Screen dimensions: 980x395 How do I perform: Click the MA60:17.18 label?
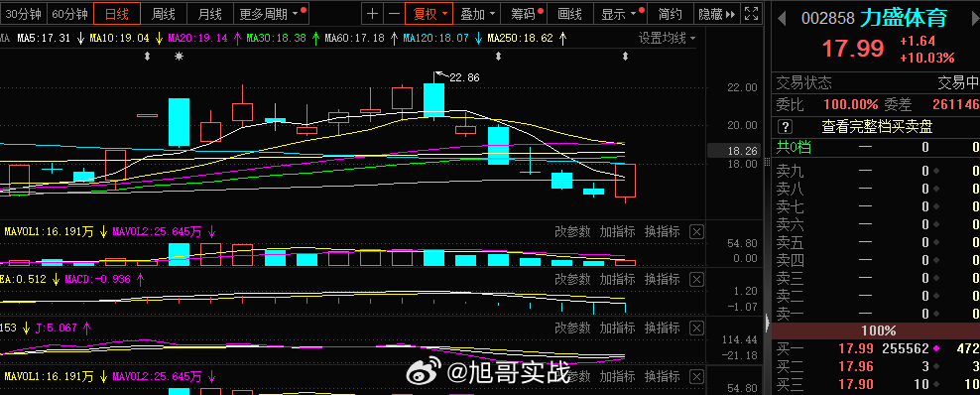tap(354, 38)
